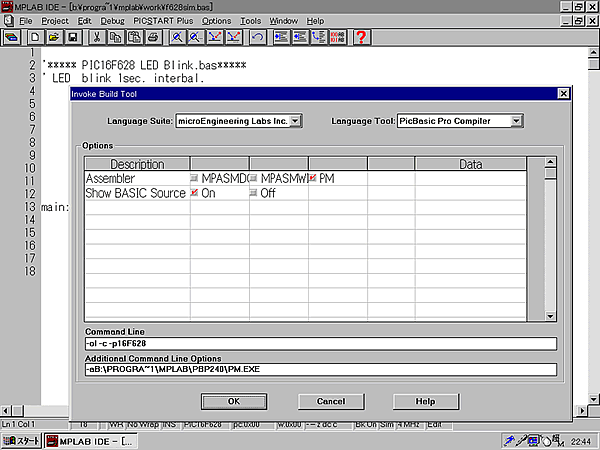Click the red question mark Help icon
Image resolution: width=600 pixels, height=450 pixels.
coord(361,37)
